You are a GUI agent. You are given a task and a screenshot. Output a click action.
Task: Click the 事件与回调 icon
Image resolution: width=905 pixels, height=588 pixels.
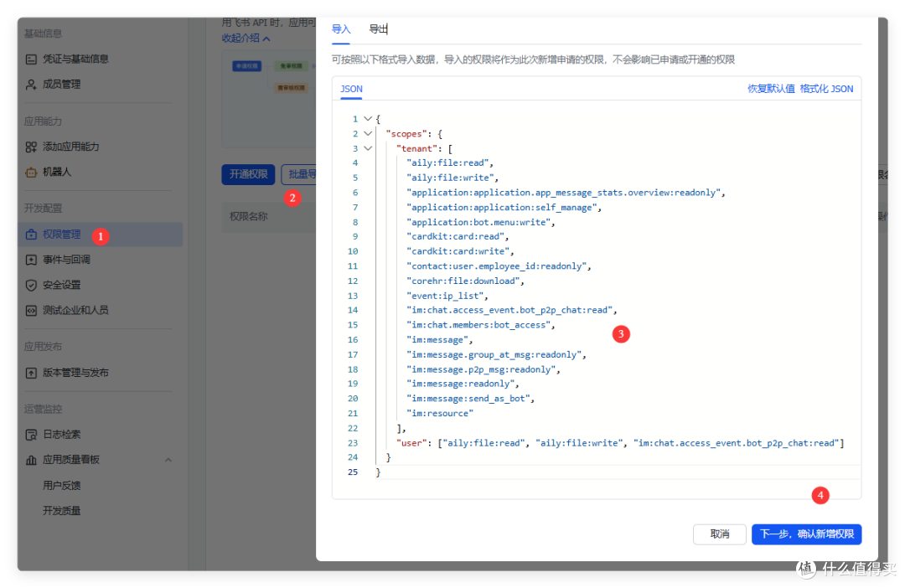[x=31, y=260]
